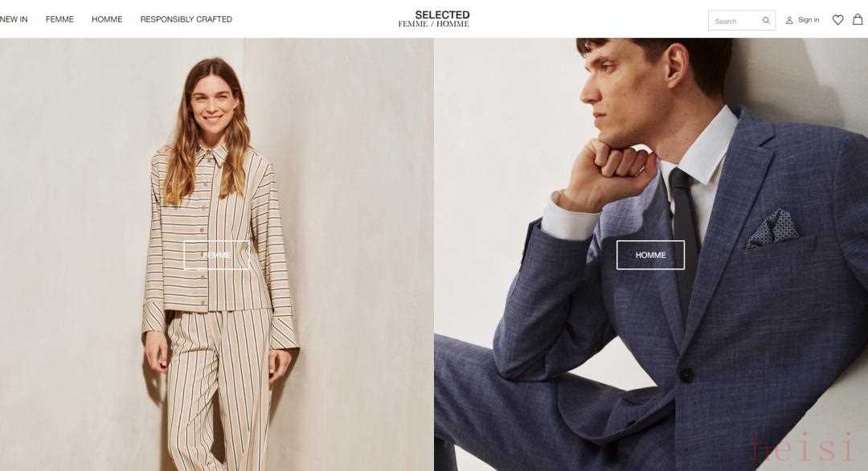Open the HOMME menu in header
Image resolution: width=868 pixels, height=471 pixels.
(x=107, y=19)
